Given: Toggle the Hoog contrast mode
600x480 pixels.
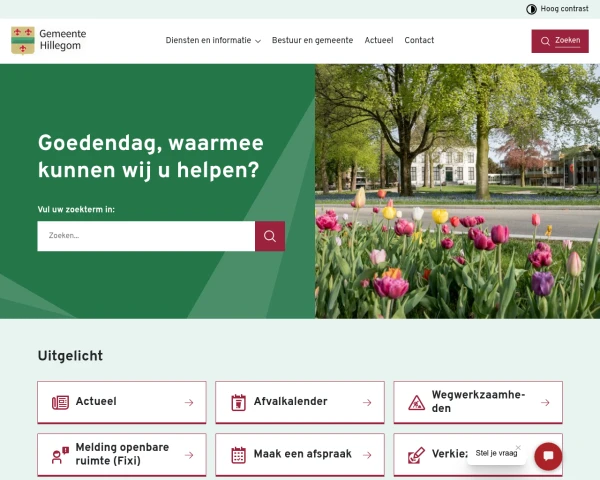Looking at the screenshot, I should click(x=557, y=9).
